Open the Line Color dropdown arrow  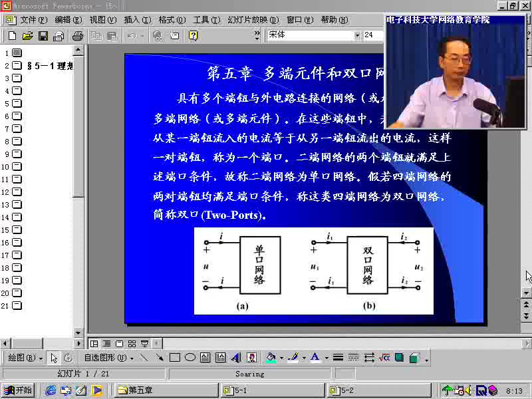(x=304, y=358)
